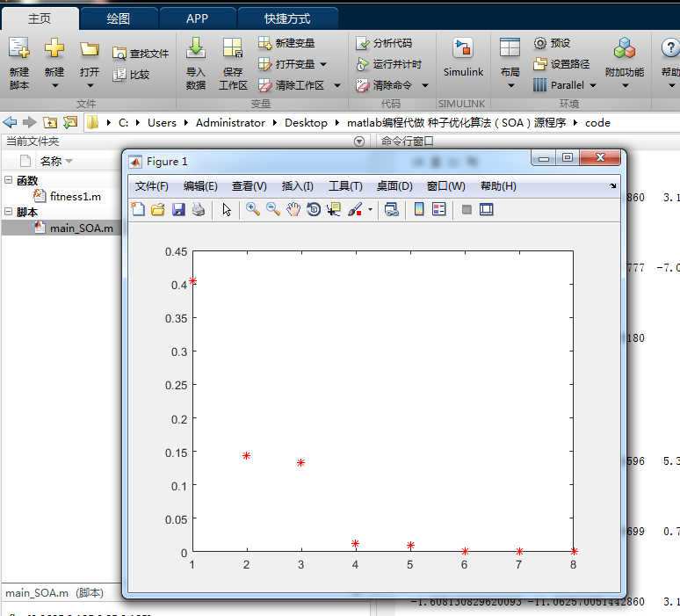Open 帮助(H) menu in Figure 1
The width and height of the screenshot is (680, 616).
click(x=498, y=186)
